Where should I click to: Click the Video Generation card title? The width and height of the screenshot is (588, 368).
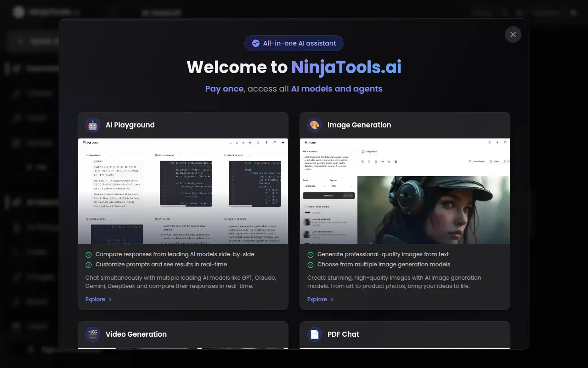coord(136,334)
